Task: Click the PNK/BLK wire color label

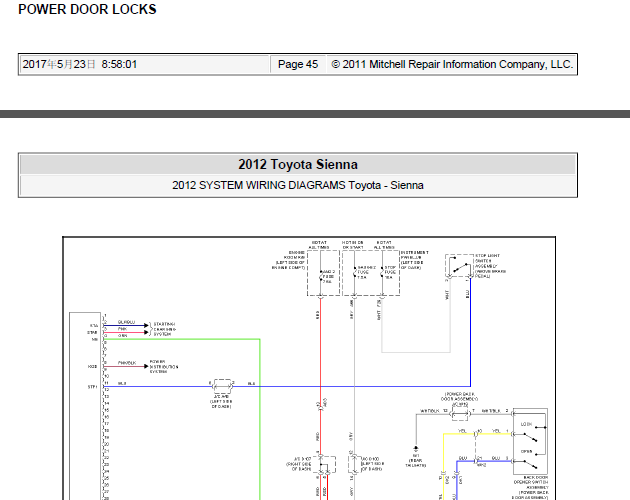Action: pos(127,363)
